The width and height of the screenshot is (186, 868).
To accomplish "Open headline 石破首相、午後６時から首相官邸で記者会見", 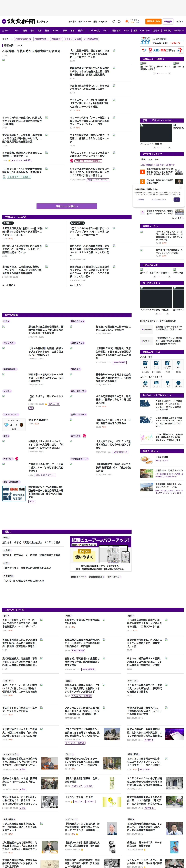I will pos(31,51).
